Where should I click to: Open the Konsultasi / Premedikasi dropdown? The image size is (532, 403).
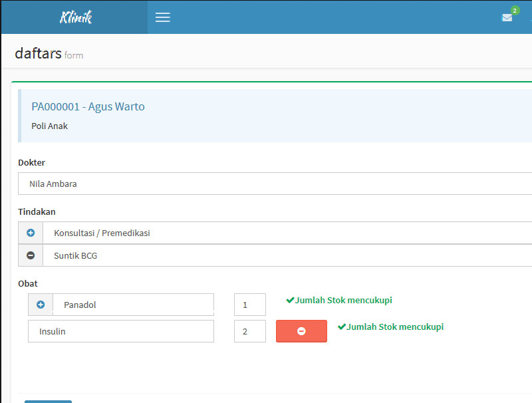tap(286, 233)
